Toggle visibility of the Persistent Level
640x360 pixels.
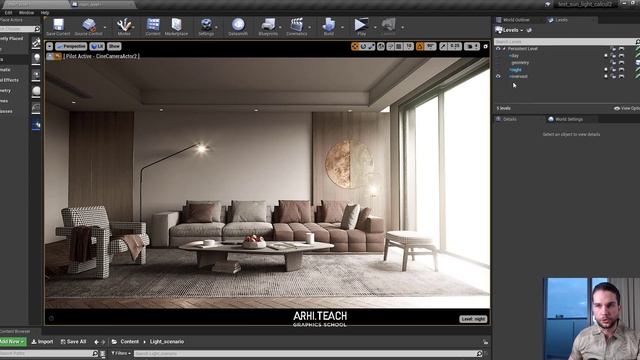tap(498, 49)
